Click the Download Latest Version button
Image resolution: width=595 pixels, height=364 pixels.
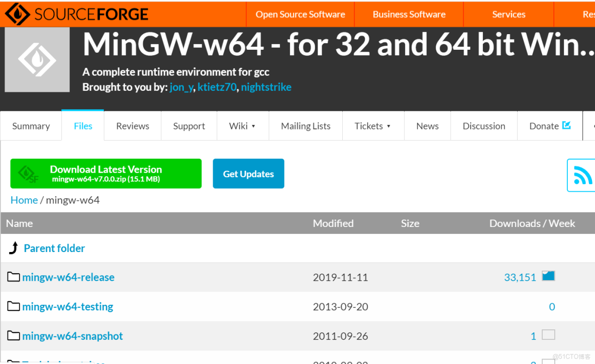tap(106, 174)
